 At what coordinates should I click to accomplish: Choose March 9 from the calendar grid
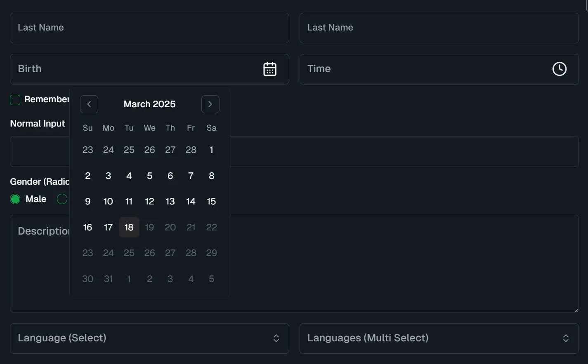[87, 202]
